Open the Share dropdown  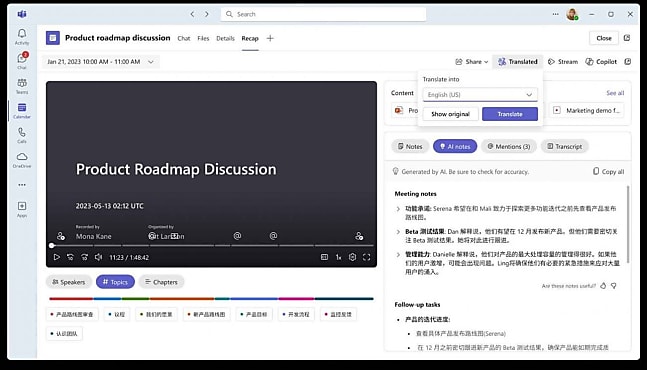[x=472, y=62]
